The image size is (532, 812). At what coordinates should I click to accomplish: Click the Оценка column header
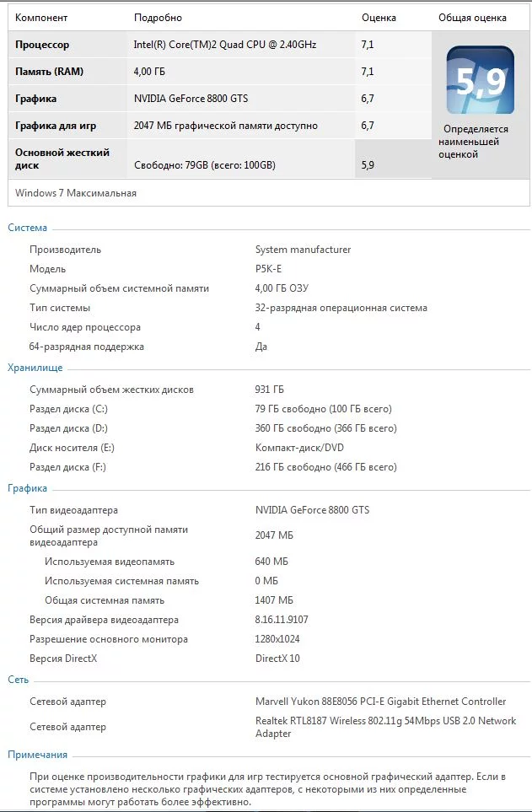tap(379, 18)
